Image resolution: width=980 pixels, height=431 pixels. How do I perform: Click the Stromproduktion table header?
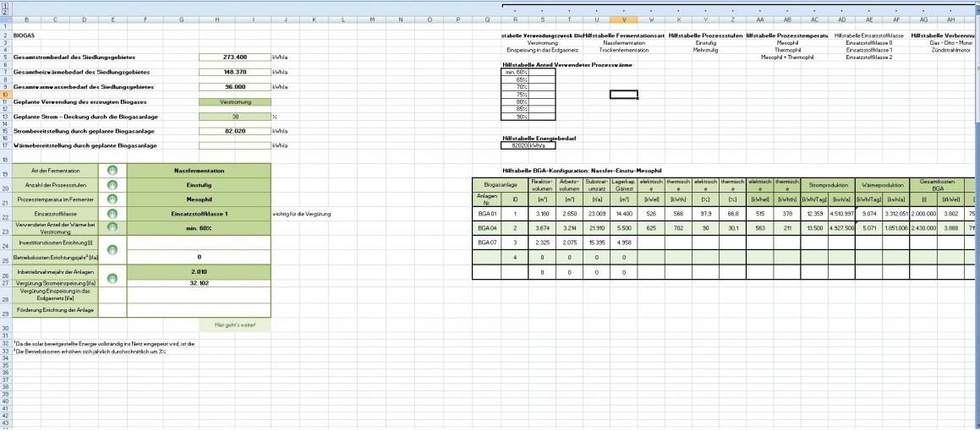pos(828,185)
